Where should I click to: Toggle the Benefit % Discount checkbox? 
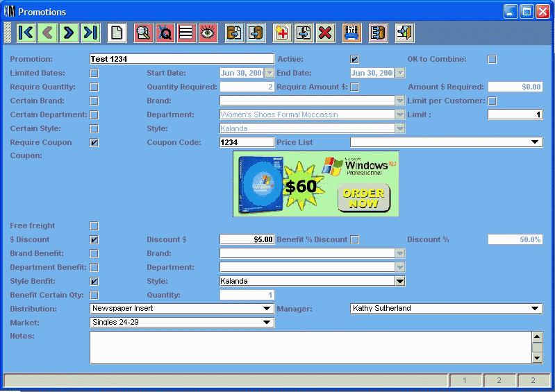354,239
